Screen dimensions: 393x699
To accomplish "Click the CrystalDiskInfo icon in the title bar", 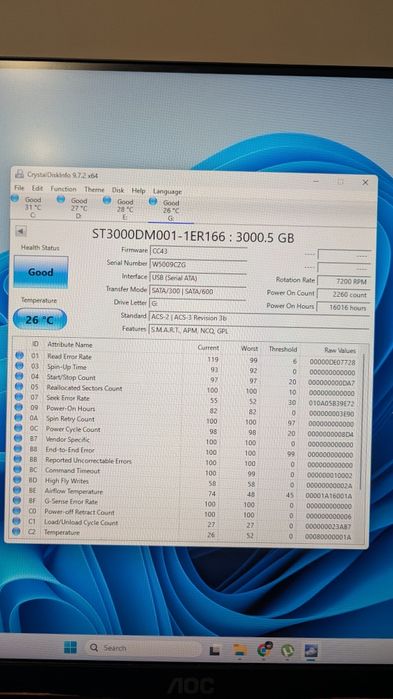I will 19,174.
